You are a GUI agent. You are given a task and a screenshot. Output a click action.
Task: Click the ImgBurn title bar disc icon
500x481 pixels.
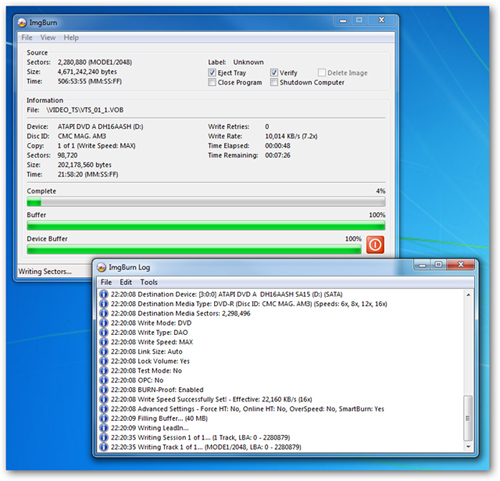coord(22,23)
